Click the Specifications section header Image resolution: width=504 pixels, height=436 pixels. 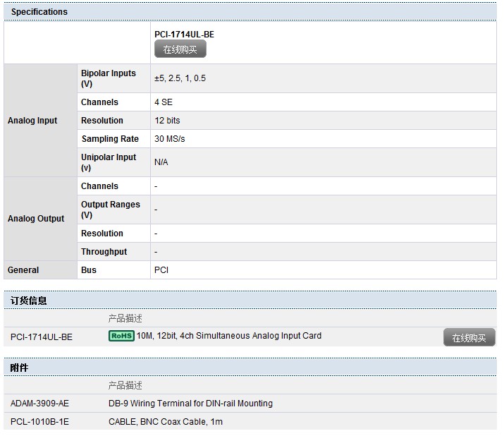(250, 12)
